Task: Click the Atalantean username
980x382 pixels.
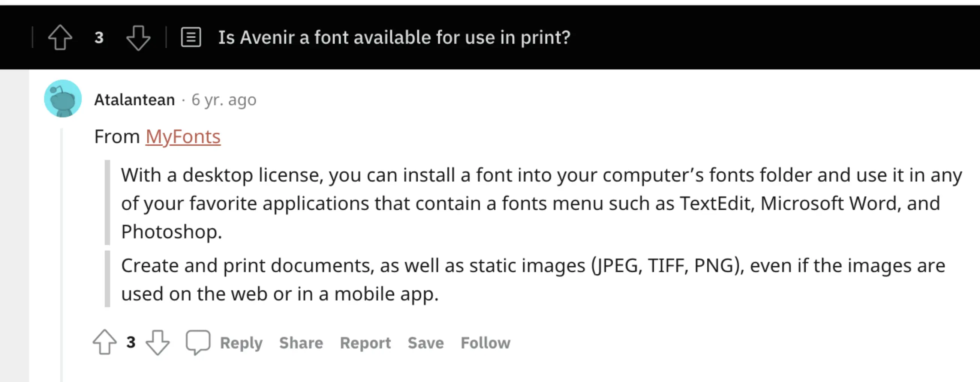Action: (x=135, y=100)
